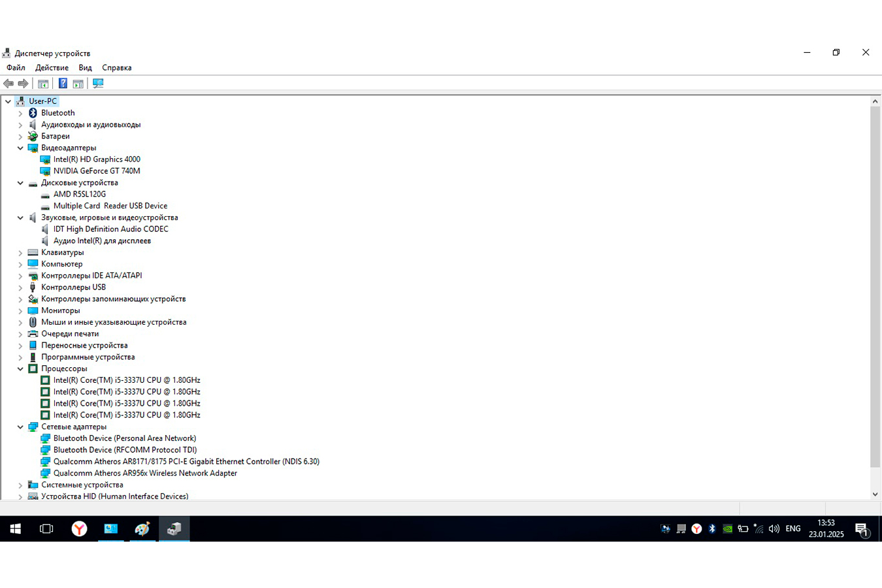
Task: Select the Bluetooth category icon in the tree
Action: (x=33, y=113)
